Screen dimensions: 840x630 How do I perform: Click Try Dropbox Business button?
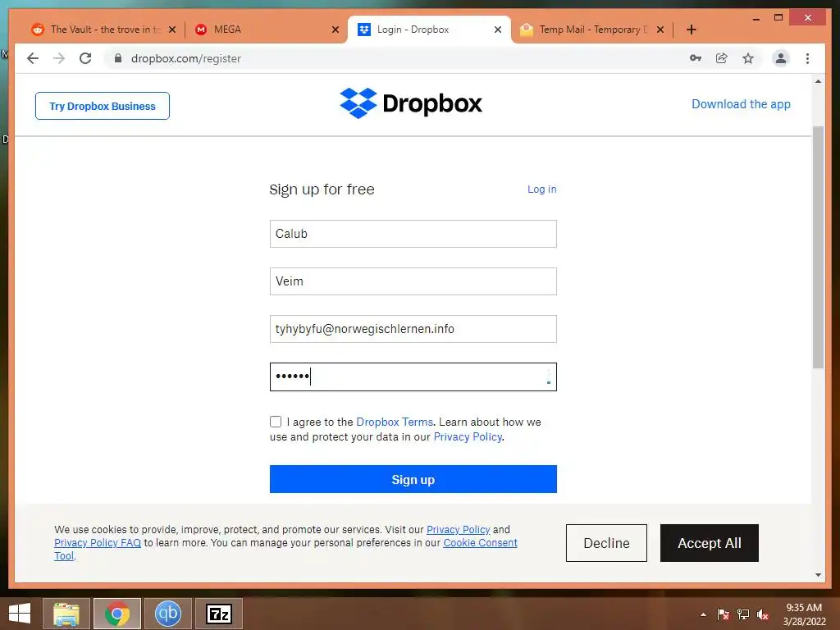click(x=103, y=106)
